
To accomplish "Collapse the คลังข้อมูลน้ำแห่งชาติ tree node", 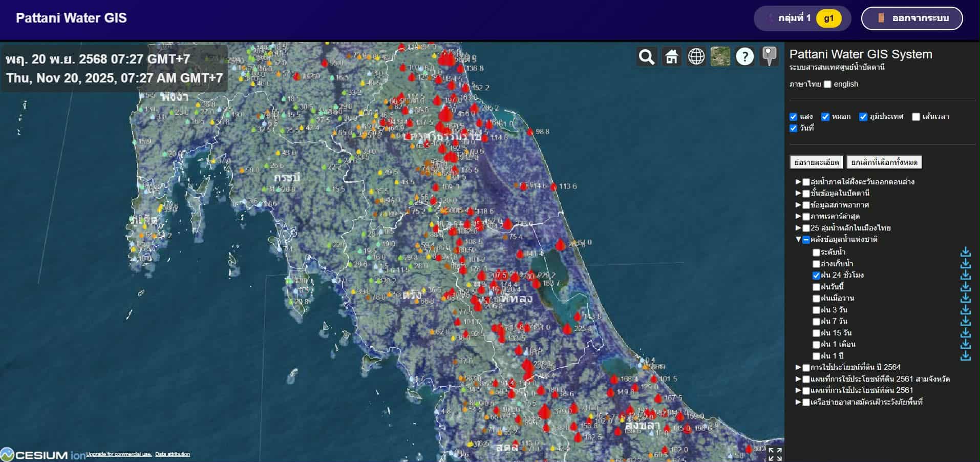I will coord(798,239).
